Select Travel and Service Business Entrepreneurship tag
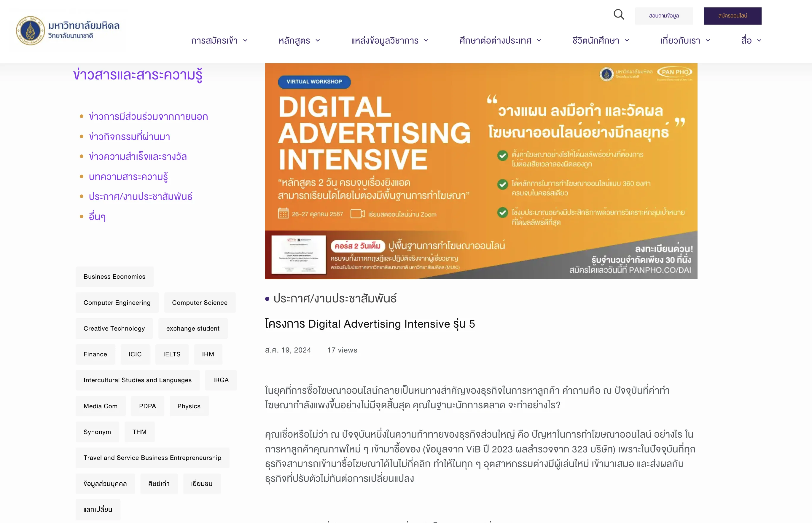Viewport: 812px width, 523px height. pos(152,458)
